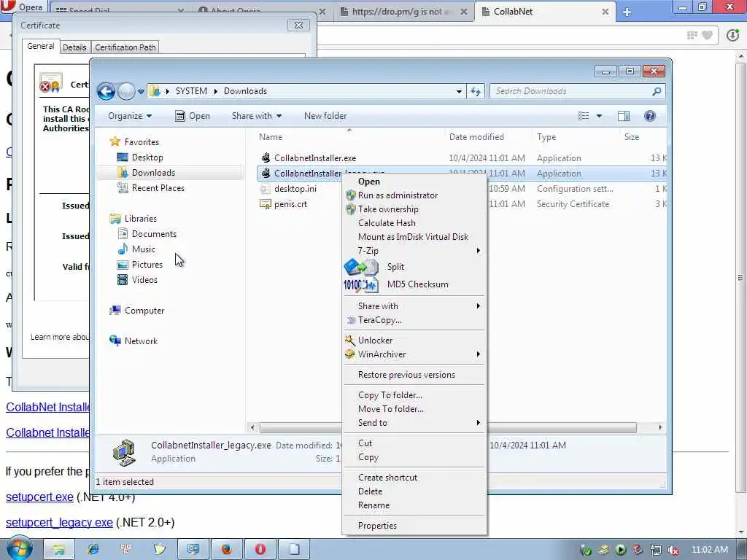Open the view options dropdown arrow

coord(600,116)
